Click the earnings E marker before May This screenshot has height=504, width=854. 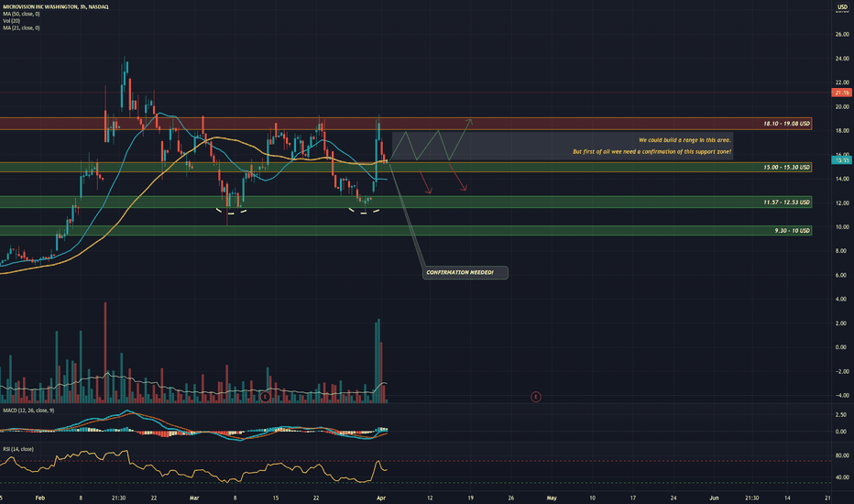pyautogui.click(x=536, y=397)
